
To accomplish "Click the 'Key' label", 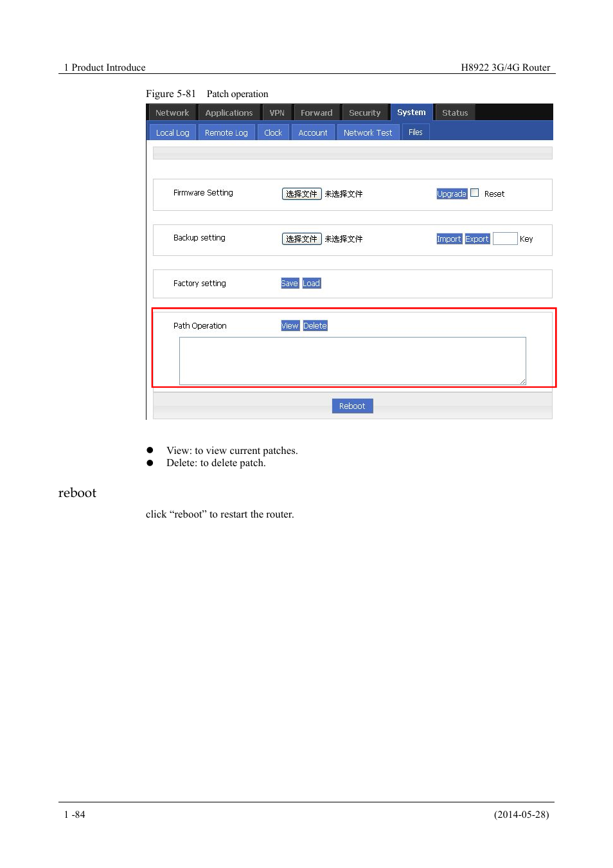I will 526,239.
